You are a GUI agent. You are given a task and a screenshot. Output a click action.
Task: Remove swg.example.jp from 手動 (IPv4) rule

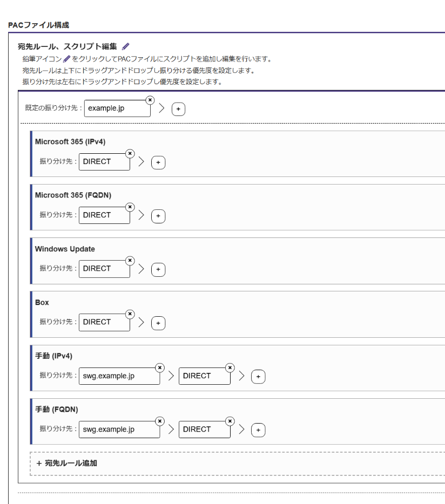160,367
